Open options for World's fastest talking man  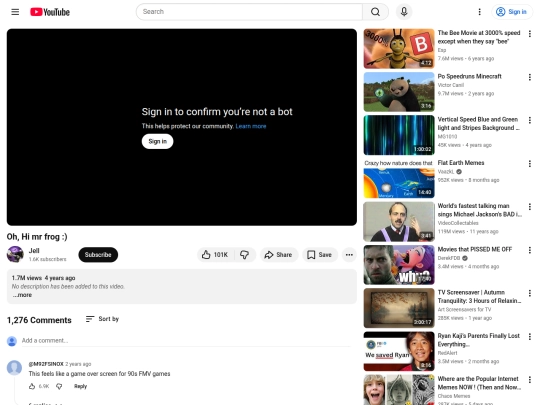530,207
